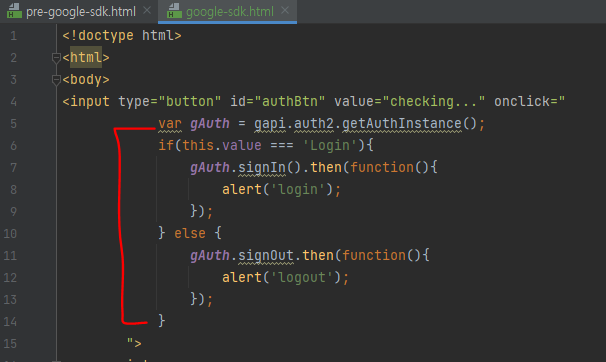Collapse the body tag fold marker on line 3
606x362 pixels.
tap(56, 80)
